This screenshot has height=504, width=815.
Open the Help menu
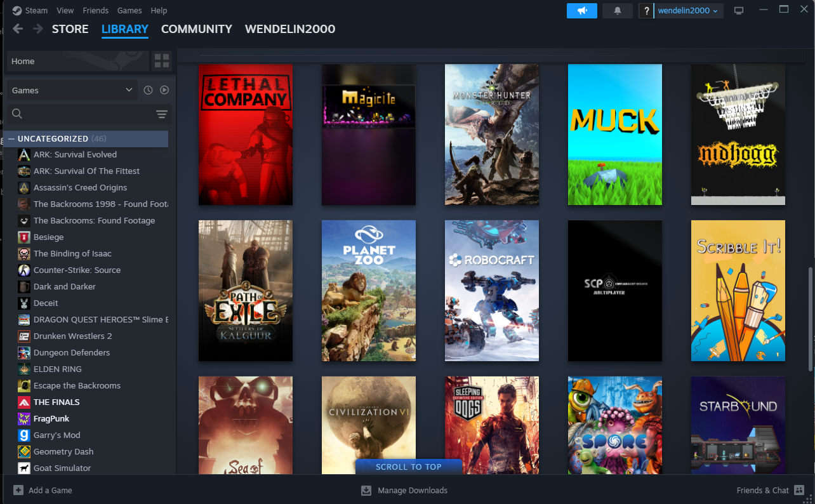click(x=159, y=11)
